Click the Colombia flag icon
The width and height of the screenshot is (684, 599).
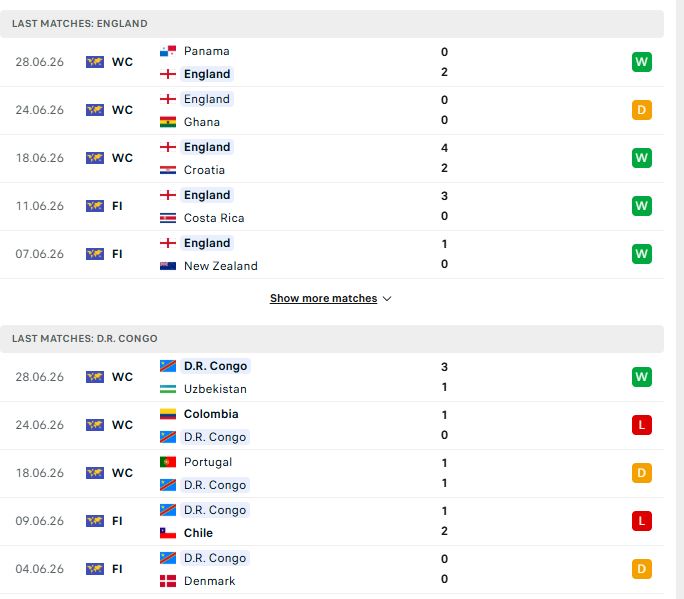[x=168, y=414]
